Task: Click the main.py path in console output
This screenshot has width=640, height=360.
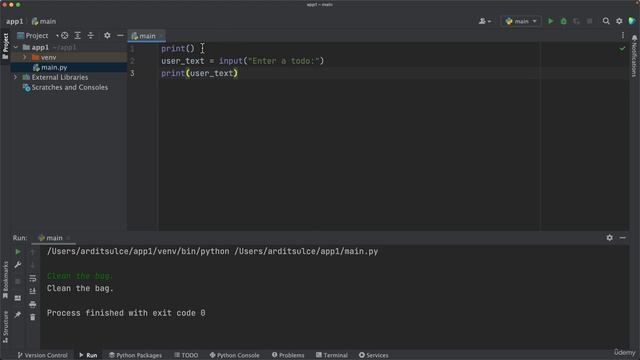Action: coord(306,251)
